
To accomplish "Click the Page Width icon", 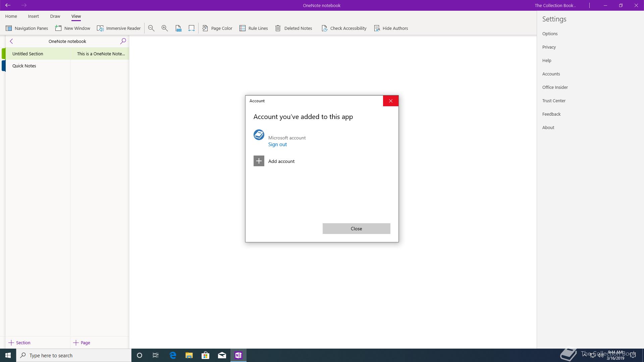I will (x=192, y=28).
